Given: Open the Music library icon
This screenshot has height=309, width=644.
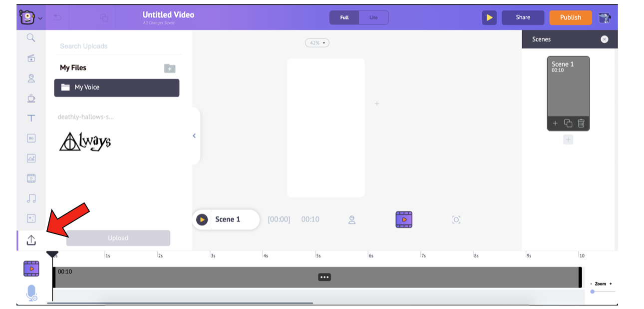Looking at the screenshot, I should (31, 198).
